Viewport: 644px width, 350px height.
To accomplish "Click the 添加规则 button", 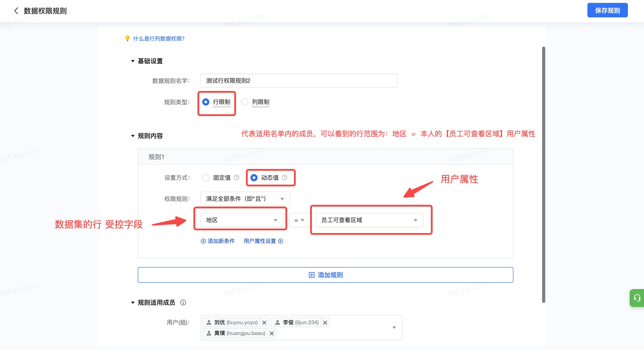I will point(325,275).
